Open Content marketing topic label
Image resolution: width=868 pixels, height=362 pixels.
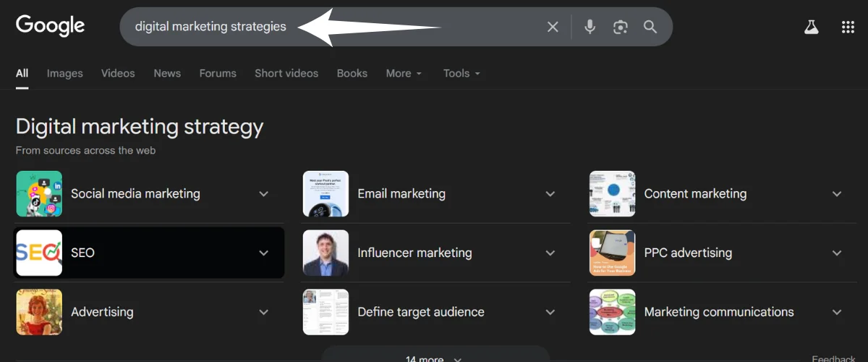pos(695,194)
